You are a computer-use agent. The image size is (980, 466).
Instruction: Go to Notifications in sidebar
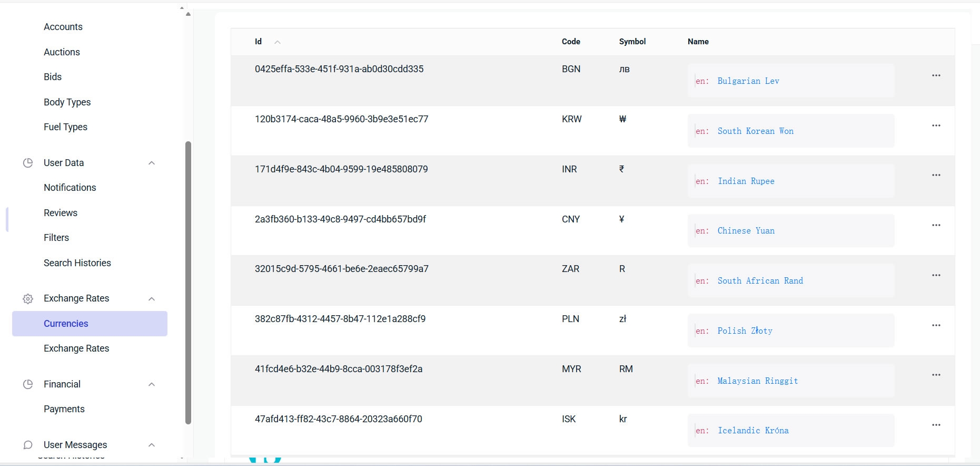[x=70, y=188]
